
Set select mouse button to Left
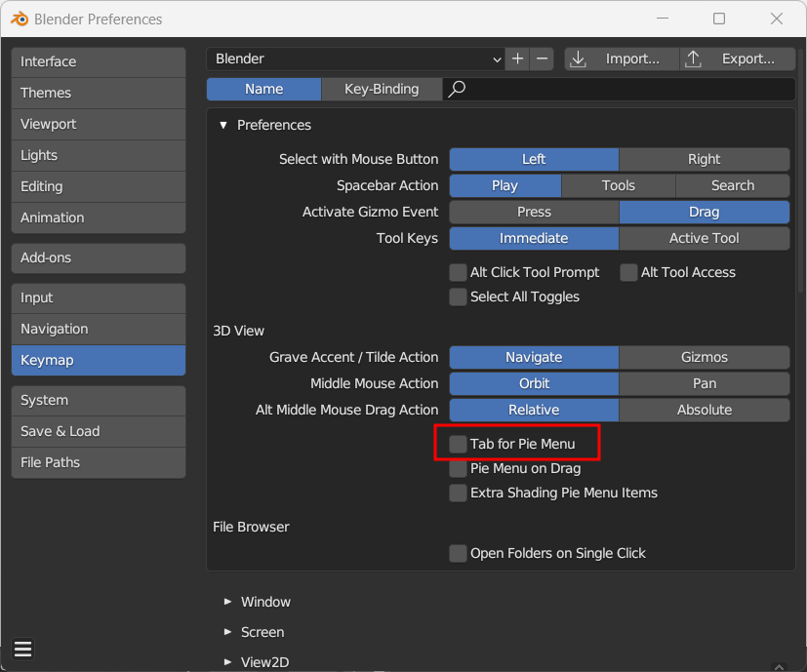(534, 160)
